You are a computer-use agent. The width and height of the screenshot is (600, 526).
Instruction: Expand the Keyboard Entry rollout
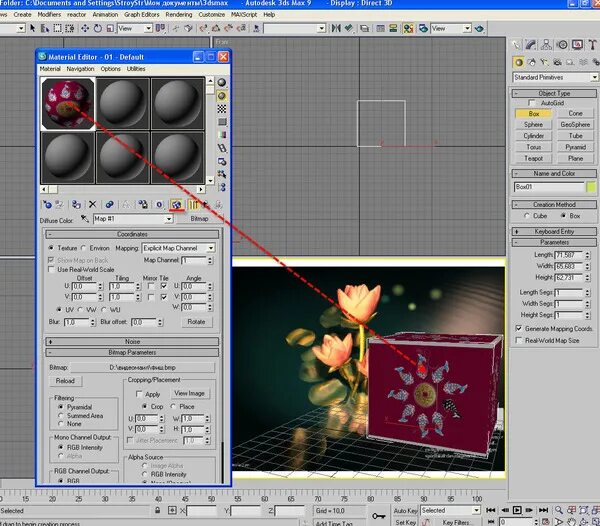(x=554, y=231)
